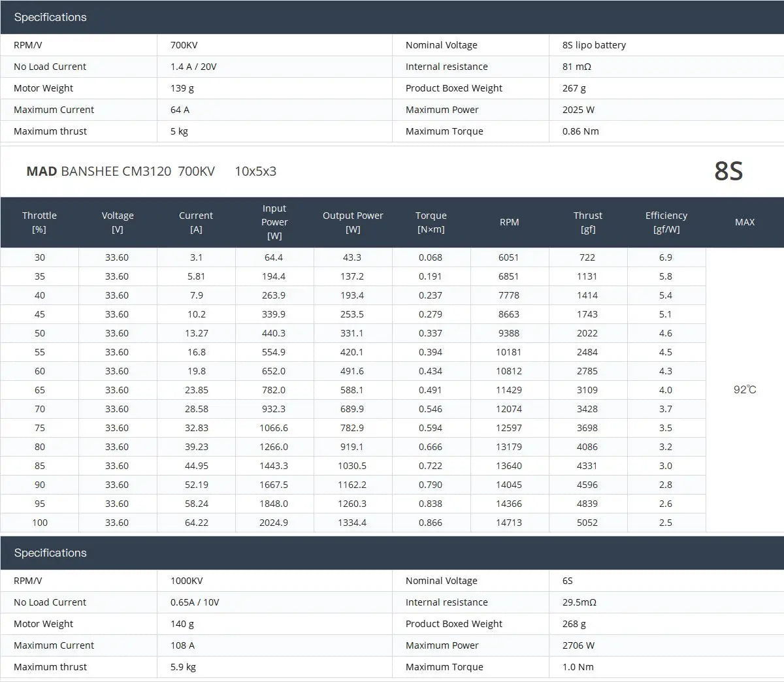This screenshot has width=784, height=682.
Task: Click the 81 mΩ internal resistance value
Action: pos(576,67)
